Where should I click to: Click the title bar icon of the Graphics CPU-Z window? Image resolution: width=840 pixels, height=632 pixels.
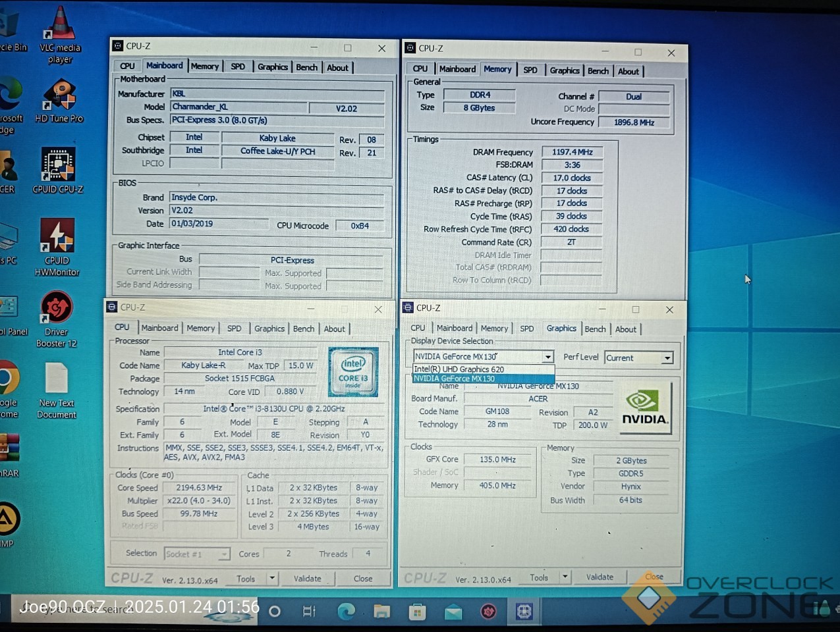pyautogui.click(x=408, y=307)
